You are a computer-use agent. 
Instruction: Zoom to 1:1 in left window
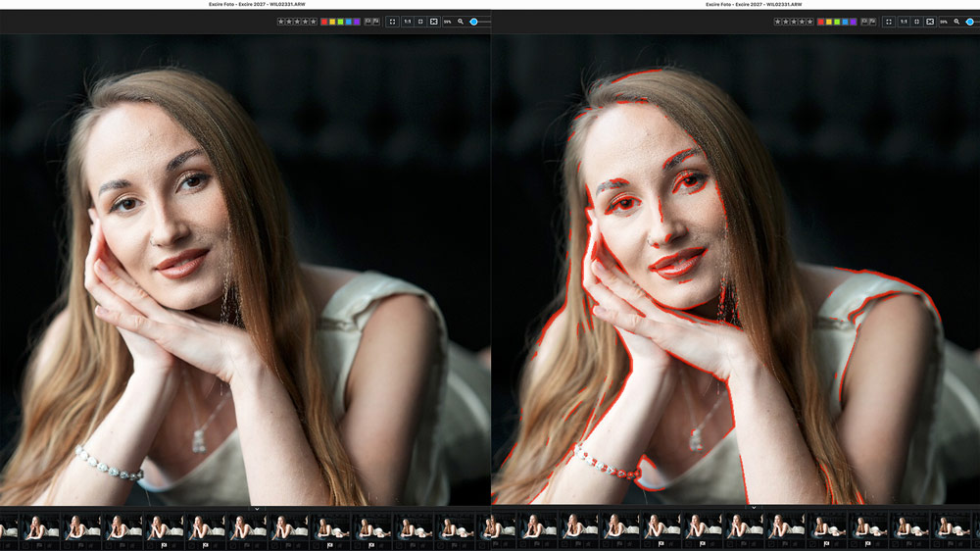click(x=408, y=22)
